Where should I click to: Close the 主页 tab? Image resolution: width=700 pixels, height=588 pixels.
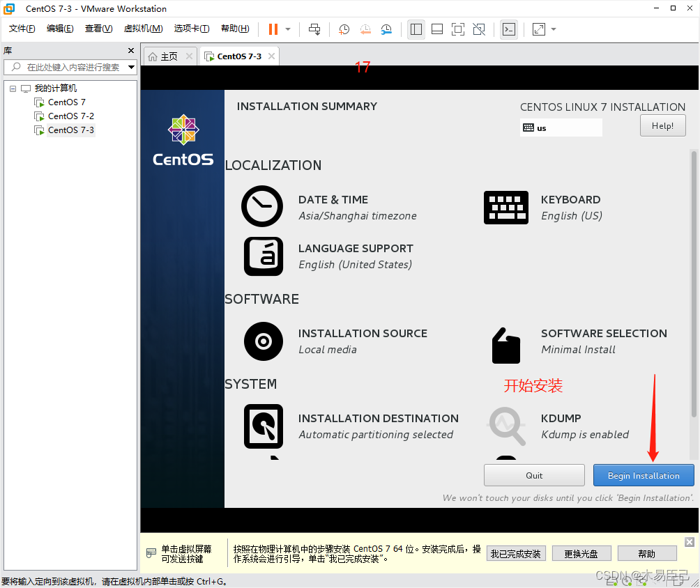tap(189, 56)
